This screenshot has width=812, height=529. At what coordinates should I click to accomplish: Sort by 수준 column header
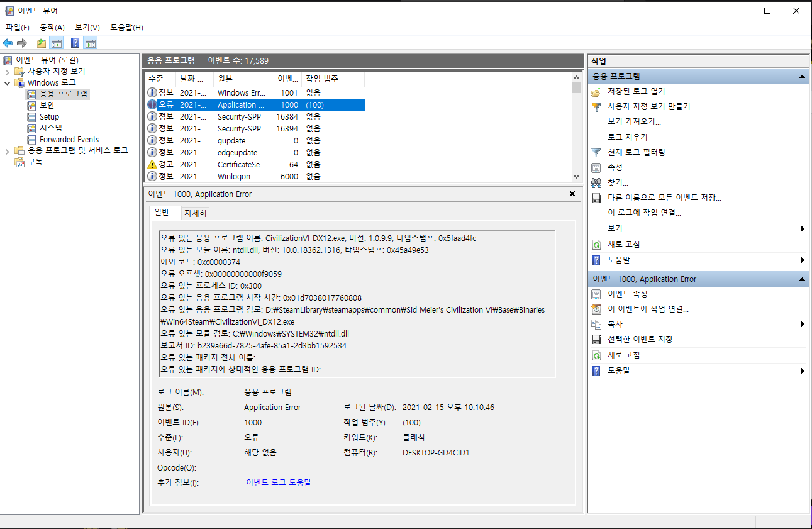[x=160, y=79]
